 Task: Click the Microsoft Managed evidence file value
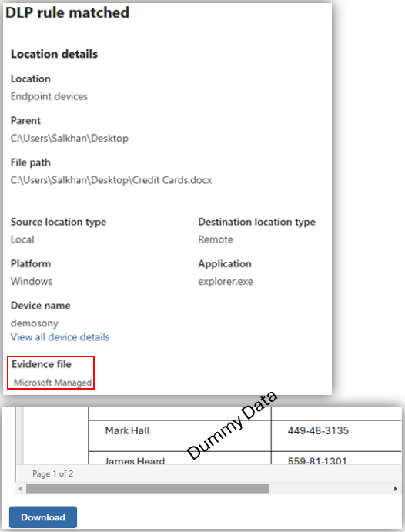(x=52, y=383)
